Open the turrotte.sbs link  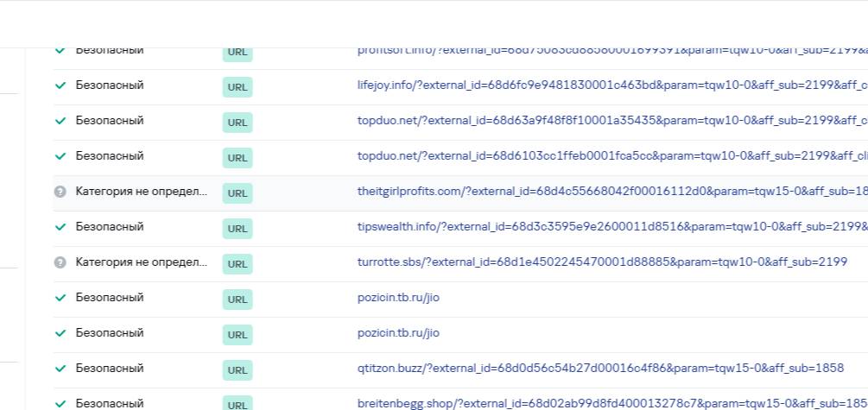(x=602, y=262)
